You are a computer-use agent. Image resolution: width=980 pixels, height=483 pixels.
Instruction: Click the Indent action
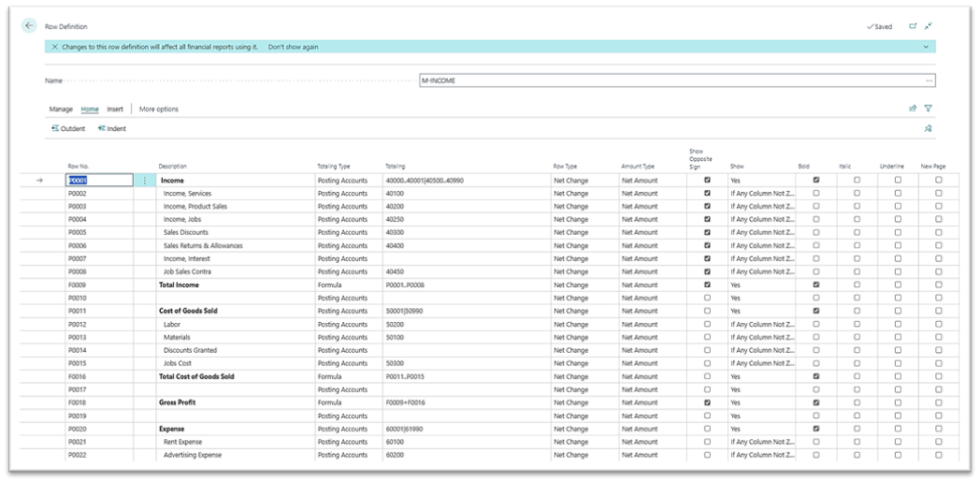(x=111, y=129)
